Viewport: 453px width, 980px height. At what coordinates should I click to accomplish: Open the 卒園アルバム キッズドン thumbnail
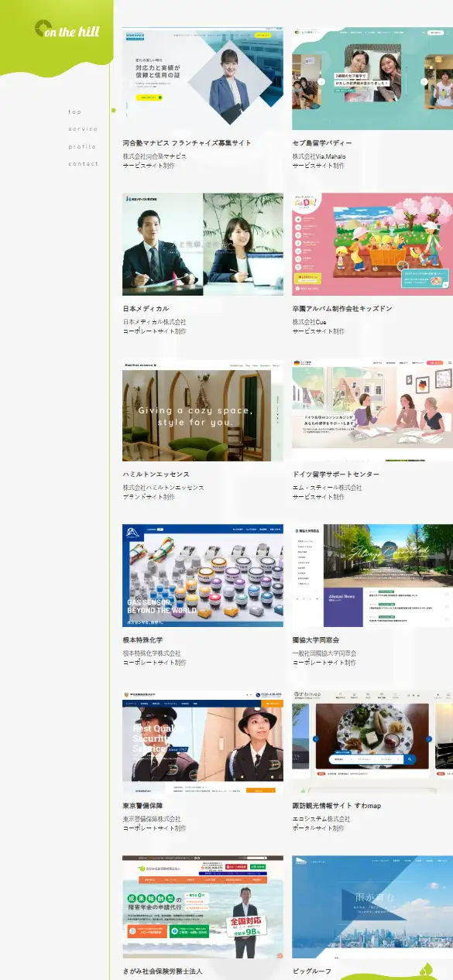point(372,244)
